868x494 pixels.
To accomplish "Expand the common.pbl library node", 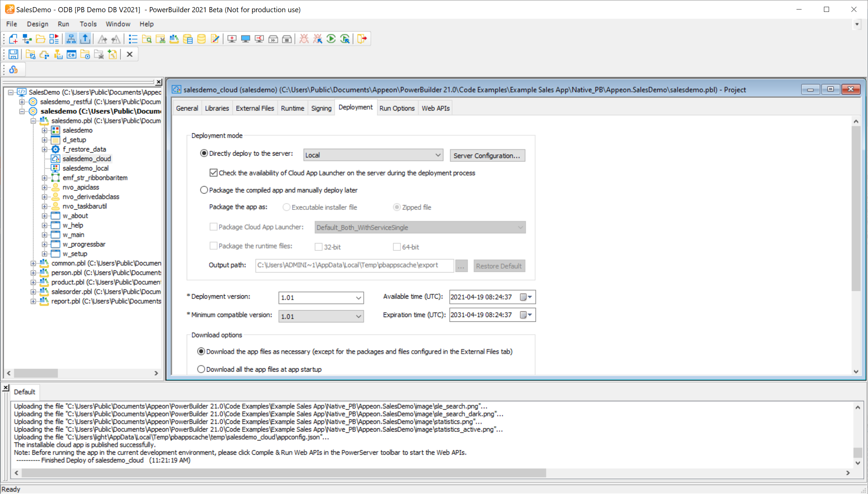I will tap(33, 263).
